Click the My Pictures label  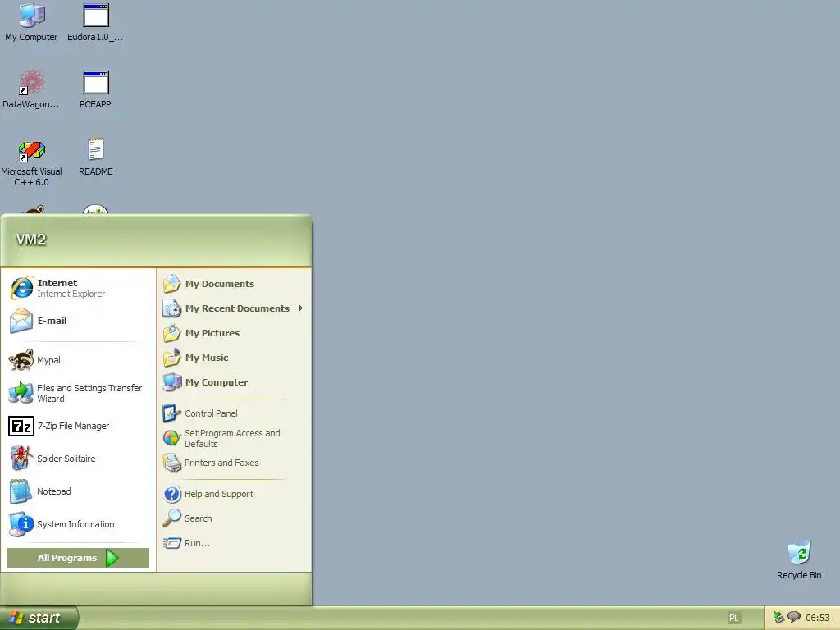pos(212,333)
